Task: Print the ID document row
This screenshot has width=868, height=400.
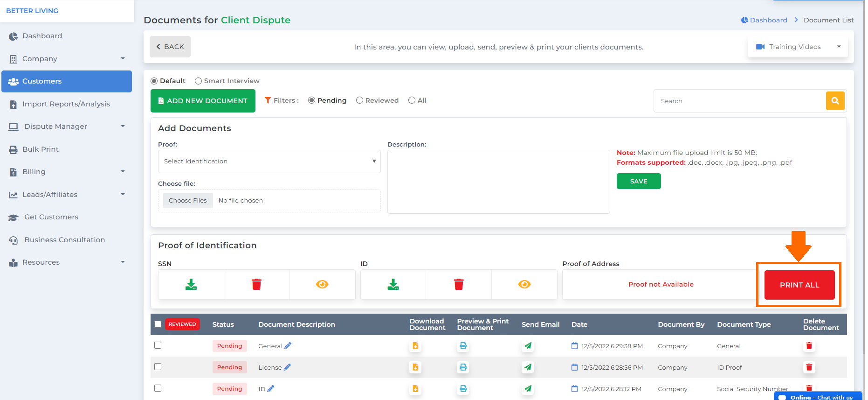Action: [x=463, y=389]
